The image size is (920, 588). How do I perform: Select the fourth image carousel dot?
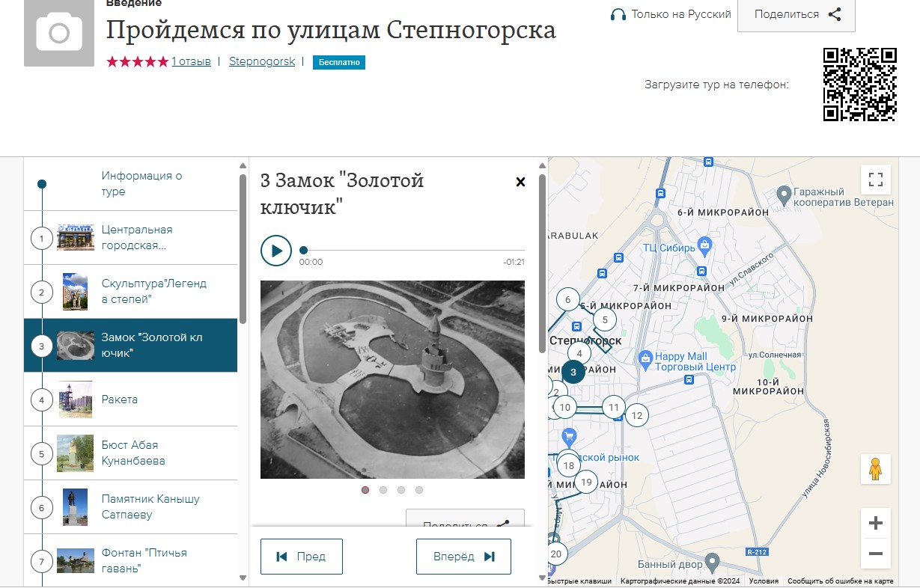point(419,490)
